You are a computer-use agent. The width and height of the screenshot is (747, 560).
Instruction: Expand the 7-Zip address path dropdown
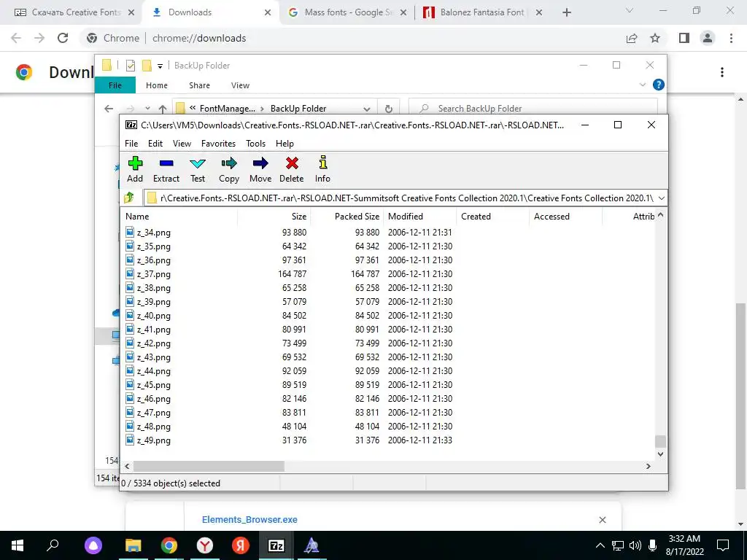[x=661, y=198]
